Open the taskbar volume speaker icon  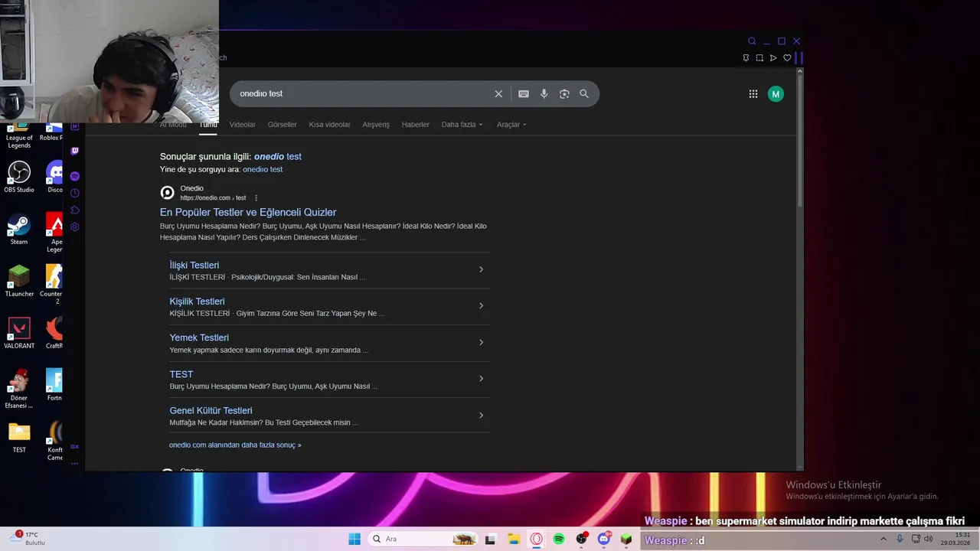[x=928, y=539]
